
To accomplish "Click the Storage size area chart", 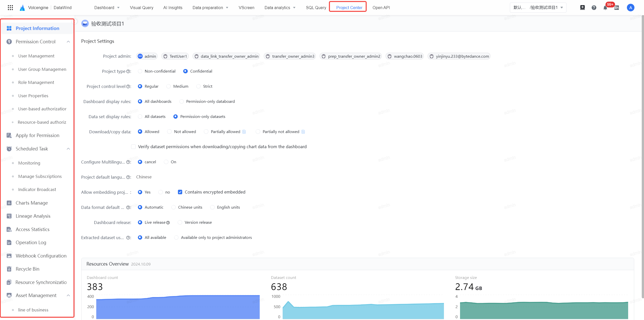I will tap(544, 310).
